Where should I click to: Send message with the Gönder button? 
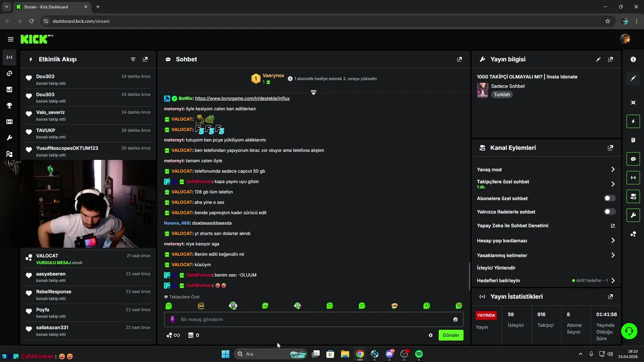451,335
